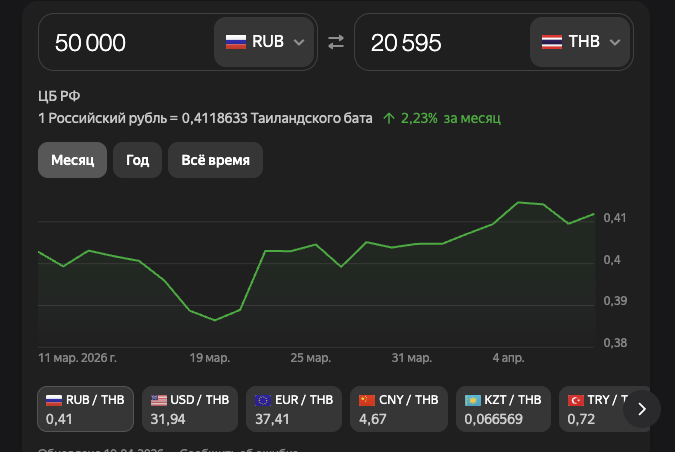Click the China flag in CNY / THB
The width and height of the screenshot is (675, 452).
coord(367,400)
